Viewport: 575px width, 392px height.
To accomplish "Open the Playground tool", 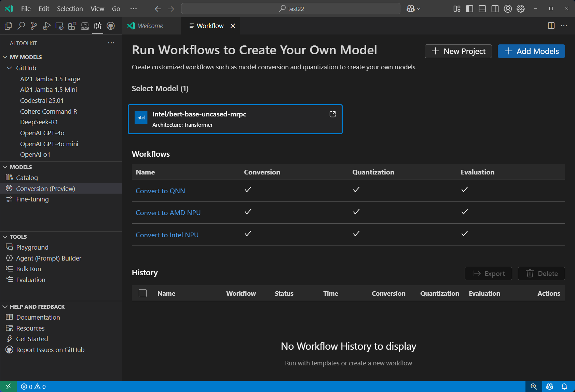I will (32, 247).
